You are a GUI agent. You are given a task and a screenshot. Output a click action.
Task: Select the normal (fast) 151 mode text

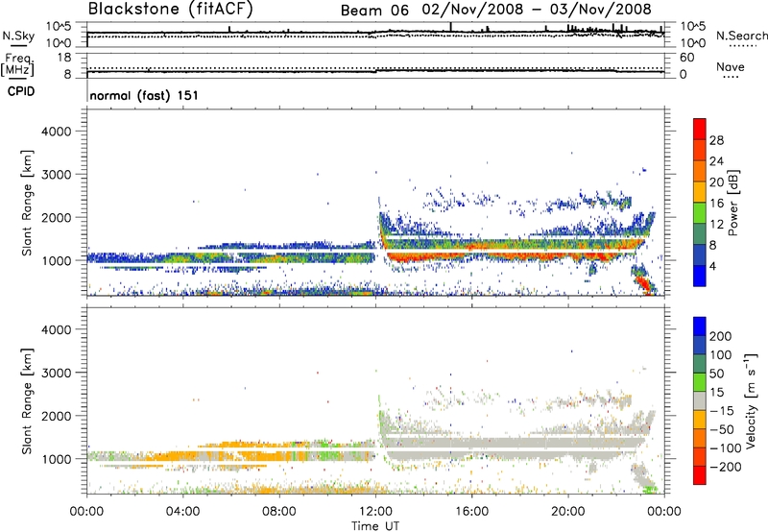tap(144, 95)
